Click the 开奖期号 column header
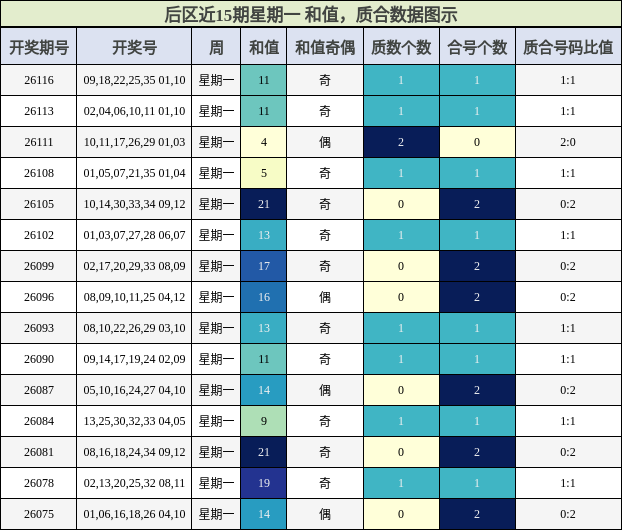622x530 pixels. [x=39, y=48]
